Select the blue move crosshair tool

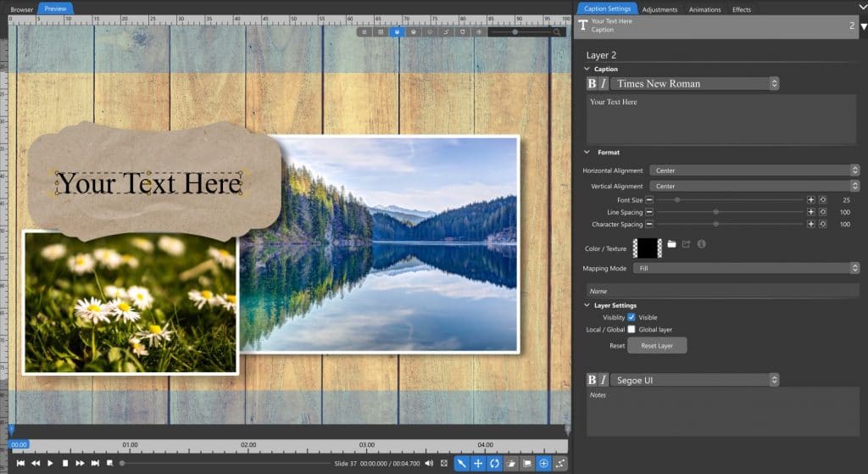point(478,464)
